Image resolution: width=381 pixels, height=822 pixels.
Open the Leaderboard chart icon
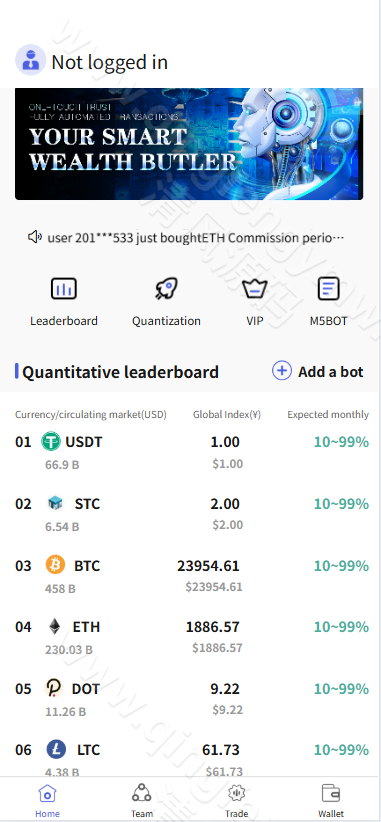coord(64,289)
